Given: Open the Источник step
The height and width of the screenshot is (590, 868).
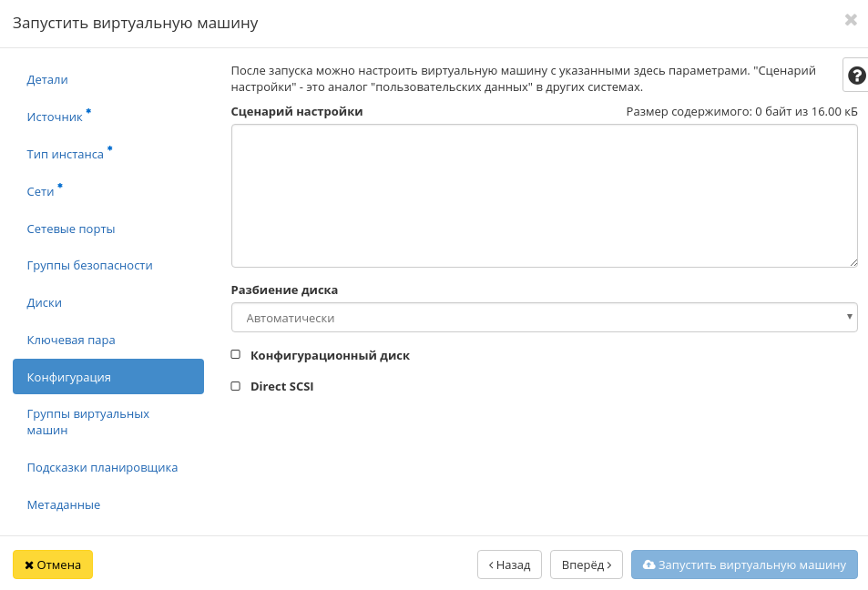Looking at the screenshot, I should pos(56,117).
